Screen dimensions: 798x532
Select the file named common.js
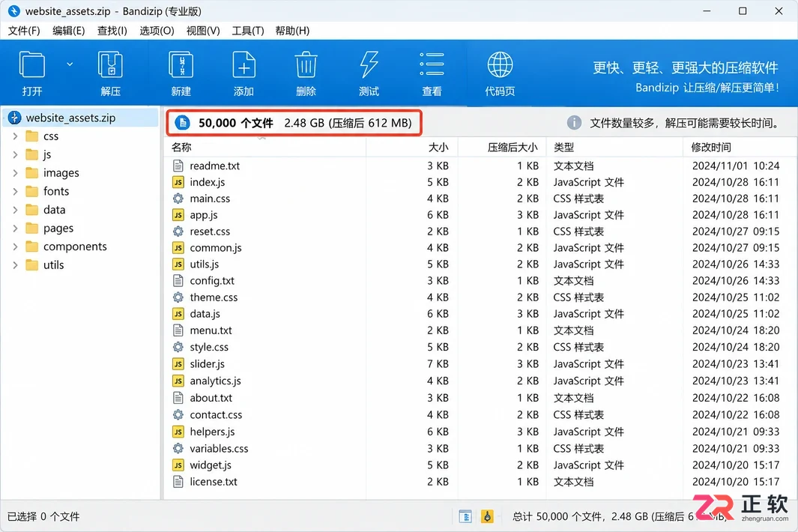[x=216, y=247]
